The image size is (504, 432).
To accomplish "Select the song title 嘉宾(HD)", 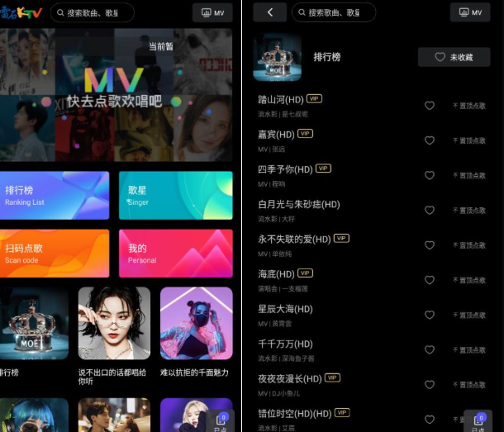I will [x=276, y=135].
